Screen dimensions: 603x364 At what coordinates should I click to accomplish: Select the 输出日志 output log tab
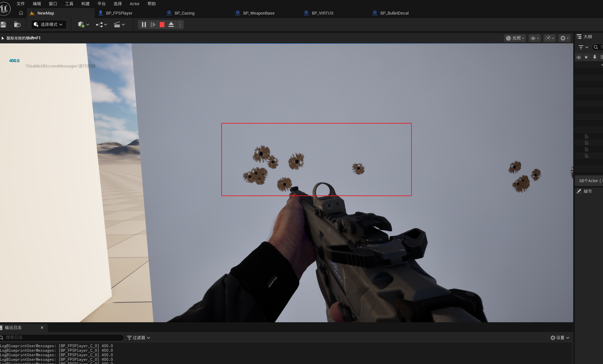[24, 328]
